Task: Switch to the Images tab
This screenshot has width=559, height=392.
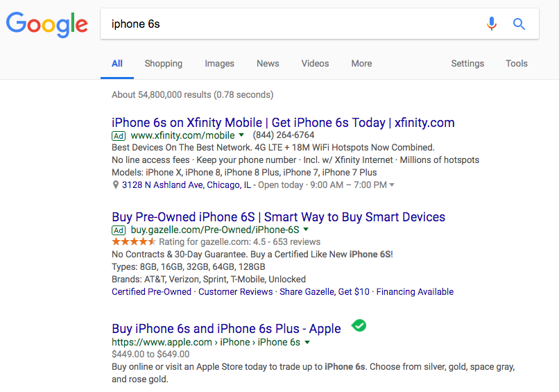Action: (x=219, y=64)
